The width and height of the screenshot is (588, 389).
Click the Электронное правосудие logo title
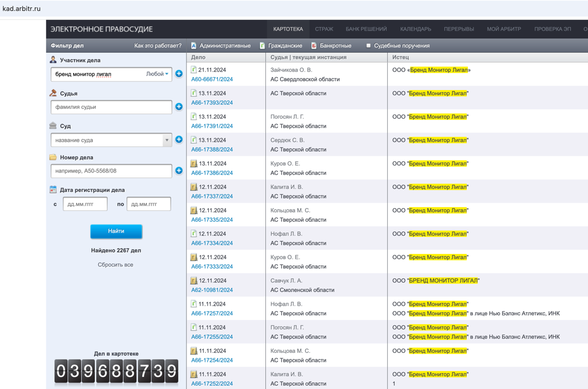101,29
